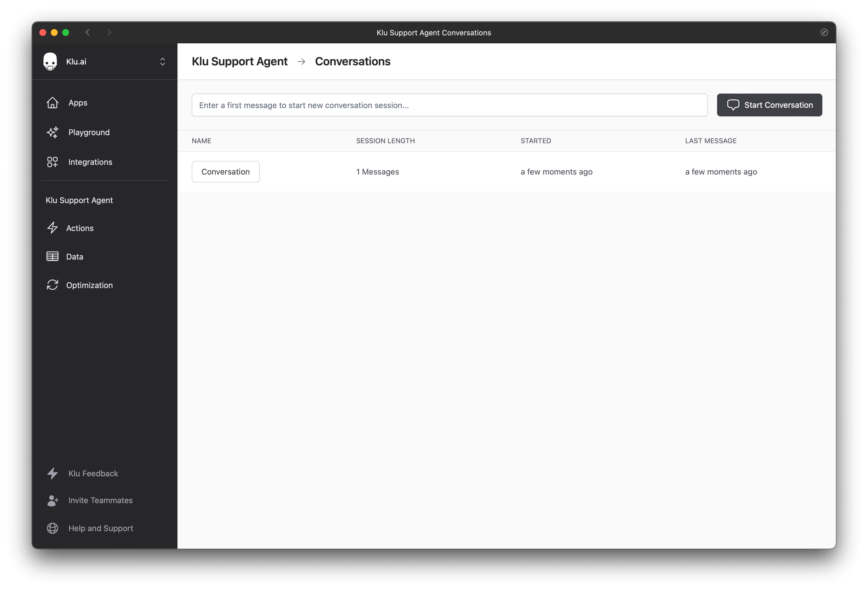Open Invite Teammates
Screen dimensions: 868x591
[x=100, y=500]
